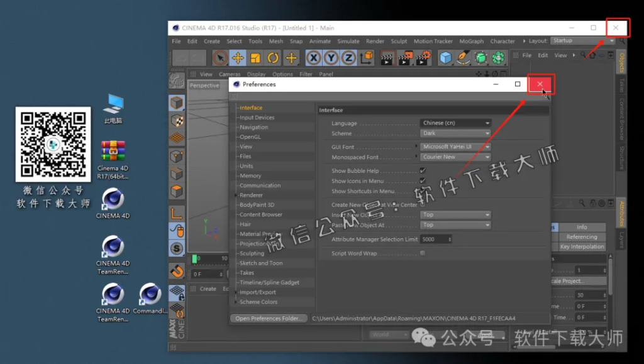Select the Sculpt menu item

pos(399,41)
